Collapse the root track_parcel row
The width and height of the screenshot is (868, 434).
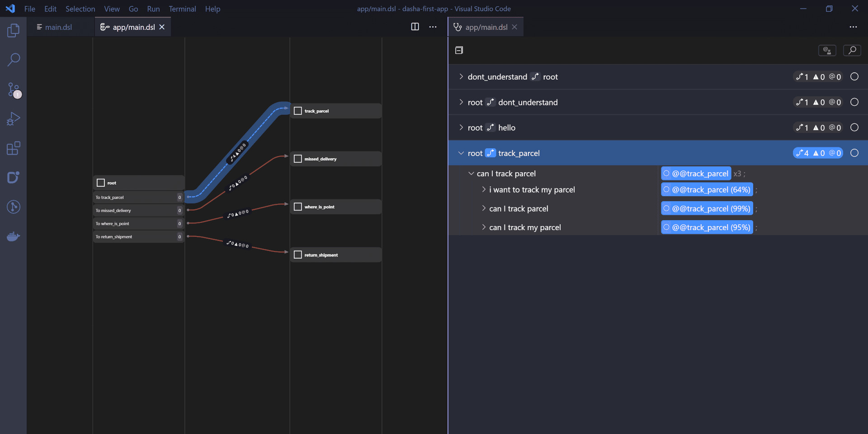click(461, 153)
